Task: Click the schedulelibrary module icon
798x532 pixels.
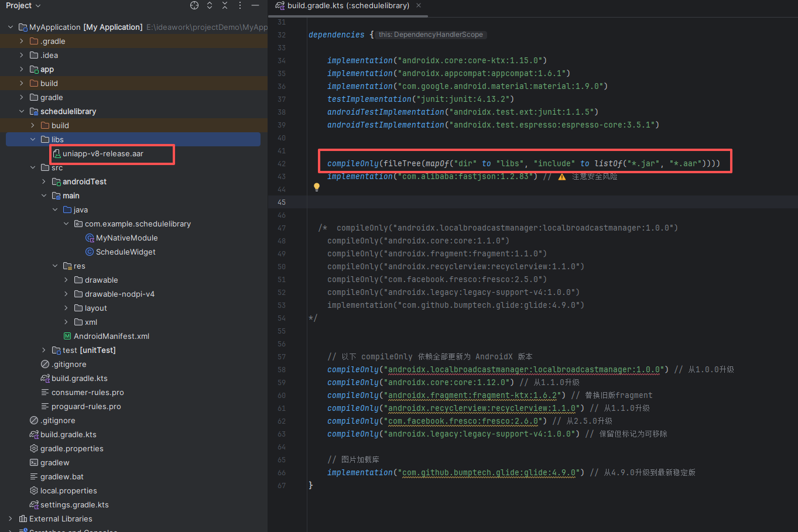Action: 34,111
